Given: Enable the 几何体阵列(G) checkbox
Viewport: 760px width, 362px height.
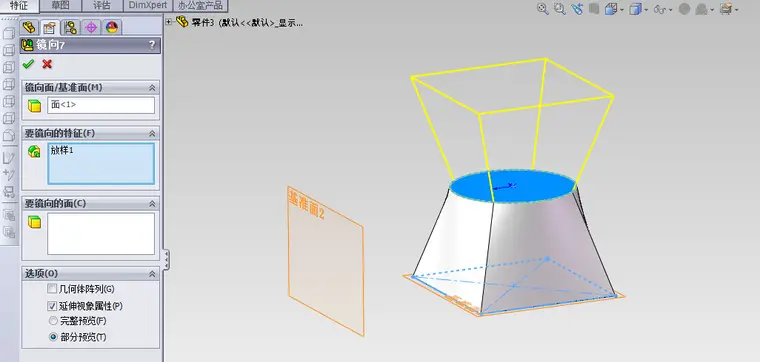Looking at the screenshot, I should click(52, 289).
